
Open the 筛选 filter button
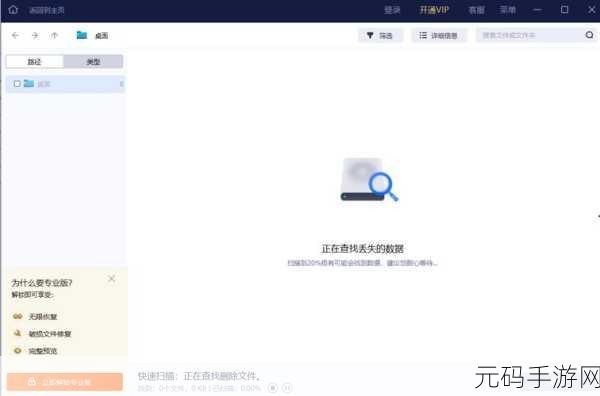(x=380, y=36)
